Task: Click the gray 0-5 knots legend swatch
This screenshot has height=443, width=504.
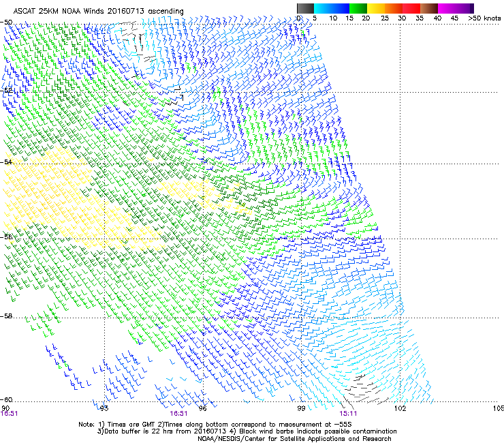Action: [x=305, y=8]
